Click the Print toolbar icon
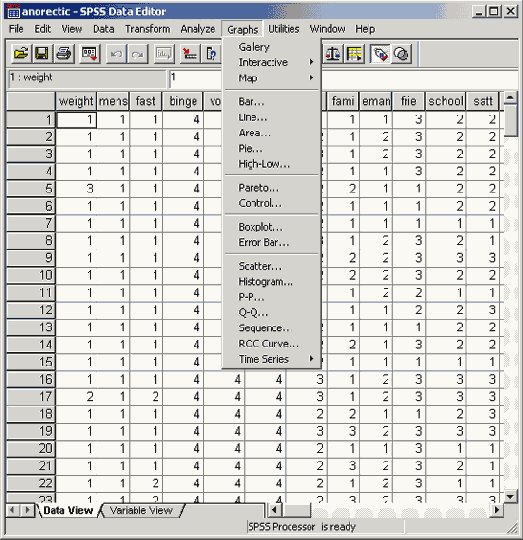 click(x=64, y=54)
